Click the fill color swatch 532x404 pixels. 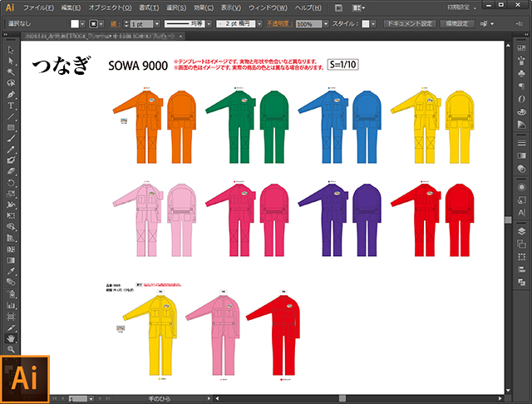[x=75, y=24]
